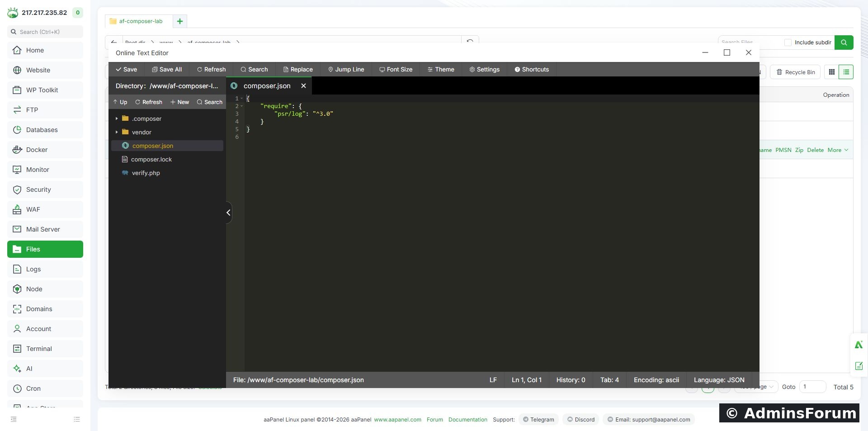Open the Terminal page
Viewport: 868px width, 431px height.
[45, 349]
